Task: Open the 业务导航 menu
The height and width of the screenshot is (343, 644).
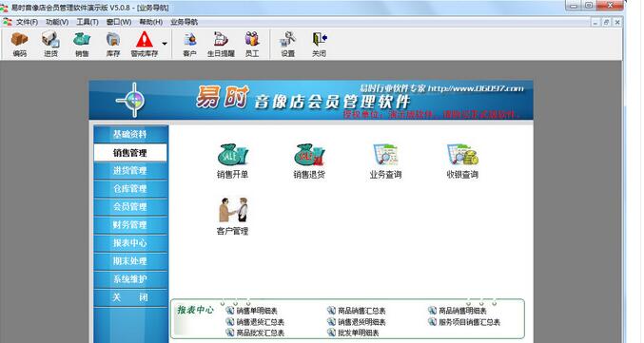Action: [184, 22]
